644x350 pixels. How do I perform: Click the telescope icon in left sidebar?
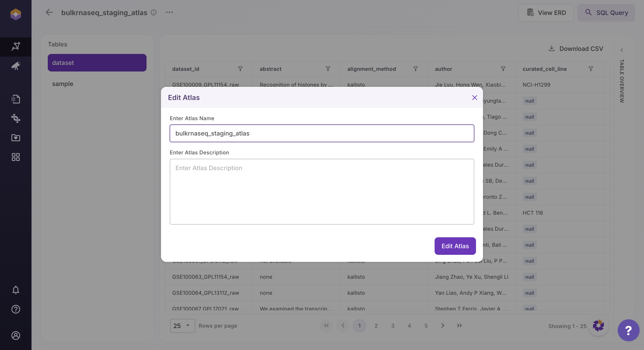click(16, 66)
